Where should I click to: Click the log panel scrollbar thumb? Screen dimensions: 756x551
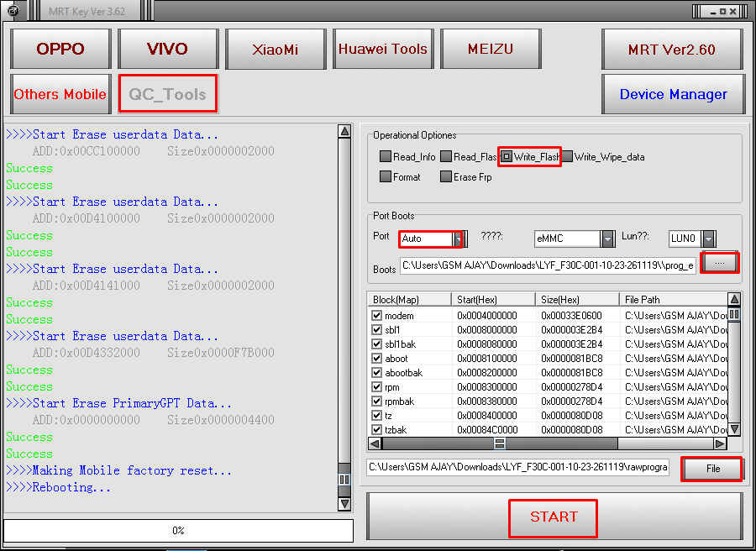coord(344,480)
